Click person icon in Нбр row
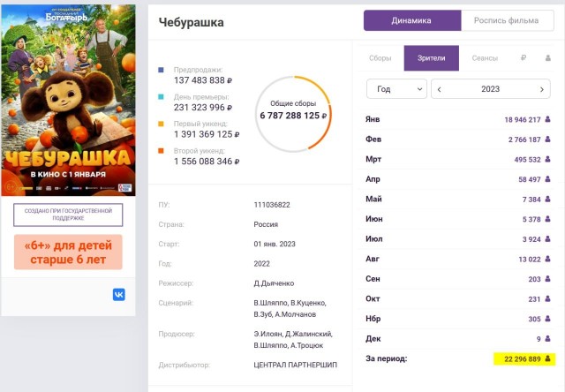 click(x=547, y=319)
